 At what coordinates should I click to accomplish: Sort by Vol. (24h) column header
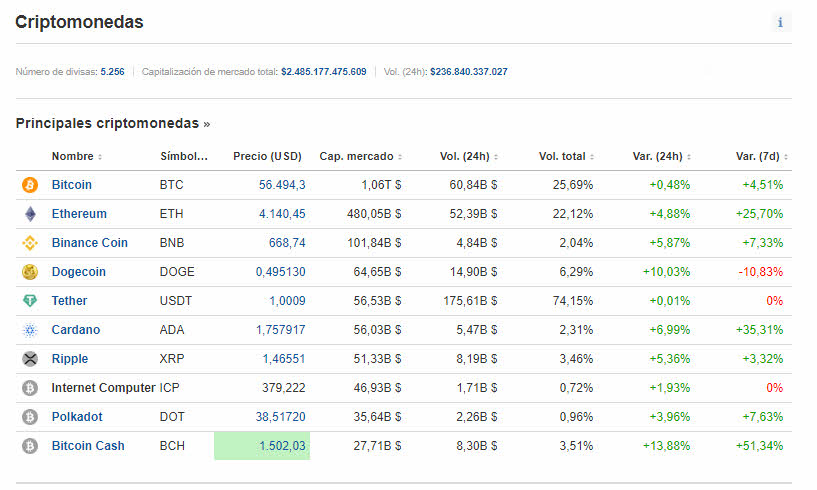point(467,156)
